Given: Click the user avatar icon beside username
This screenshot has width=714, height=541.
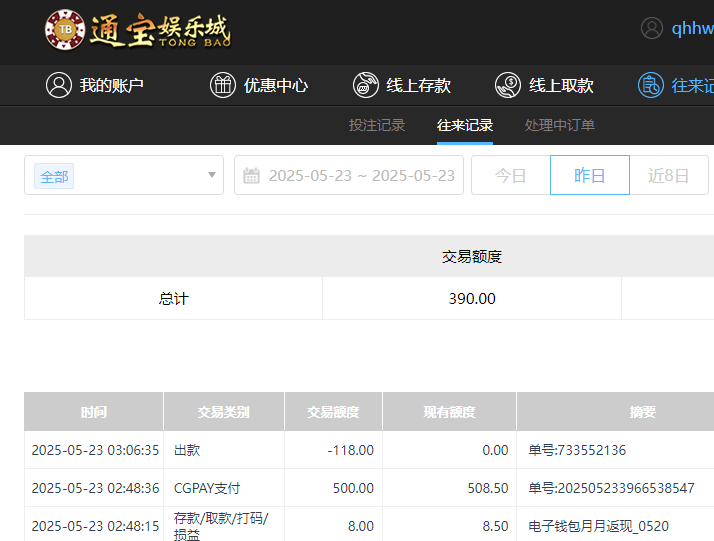Looking at the screenshot, I should pos(652,28).
